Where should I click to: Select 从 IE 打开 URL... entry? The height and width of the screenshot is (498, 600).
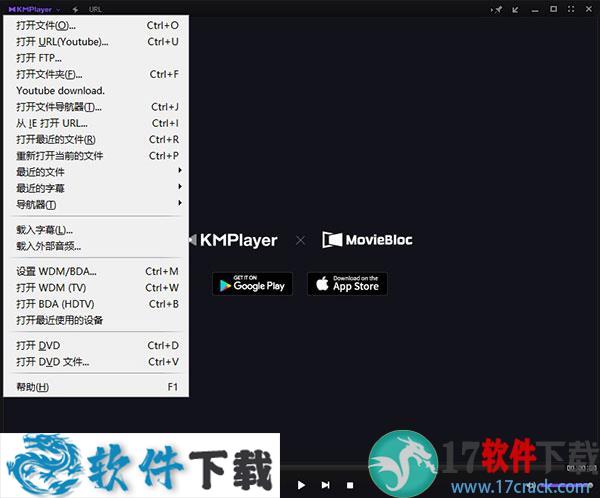pyautogui.click(x=96, y=123)
